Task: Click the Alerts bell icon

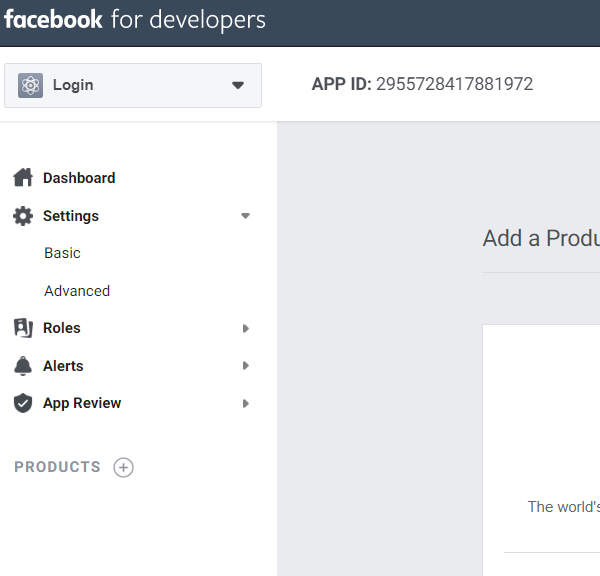Action: pyautogui.click(x=23, y=366)
